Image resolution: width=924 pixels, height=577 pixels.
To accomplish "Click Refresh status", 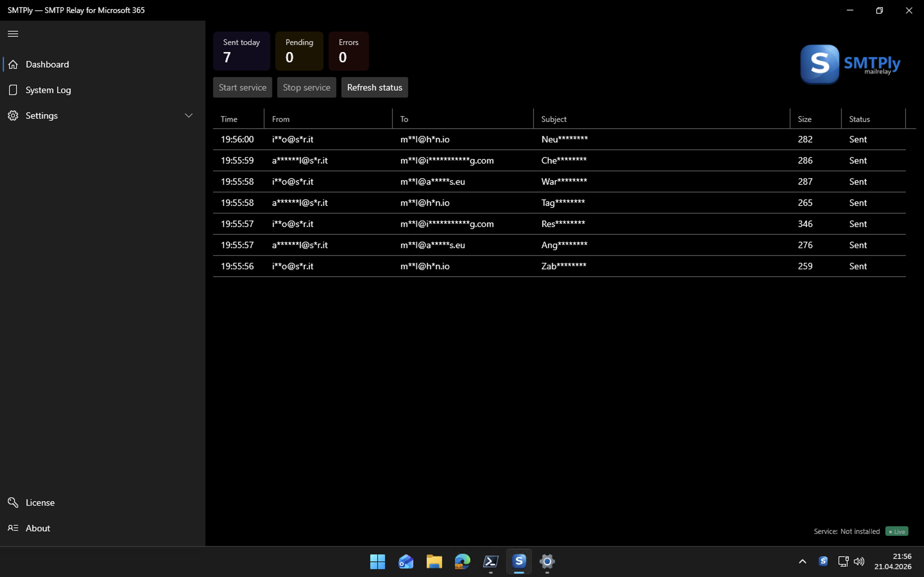I will [374, 87].
